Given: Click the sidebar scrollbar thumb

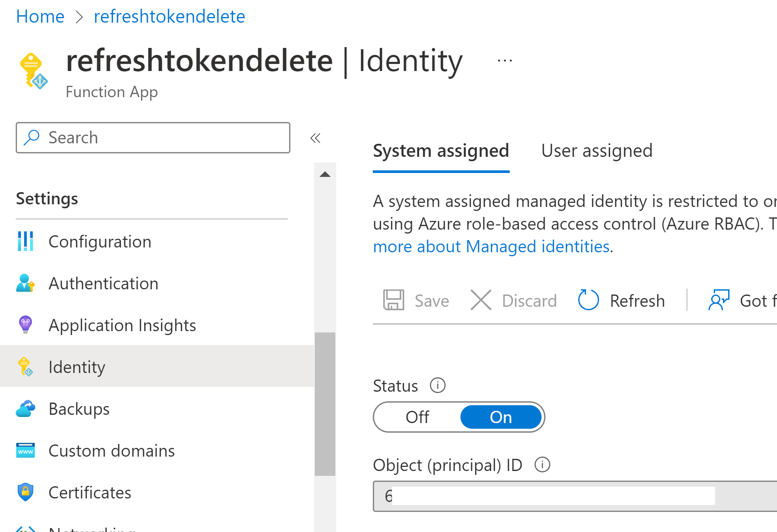Looking at the screenshot, I should pyautogui.click(x=325, y=404).
